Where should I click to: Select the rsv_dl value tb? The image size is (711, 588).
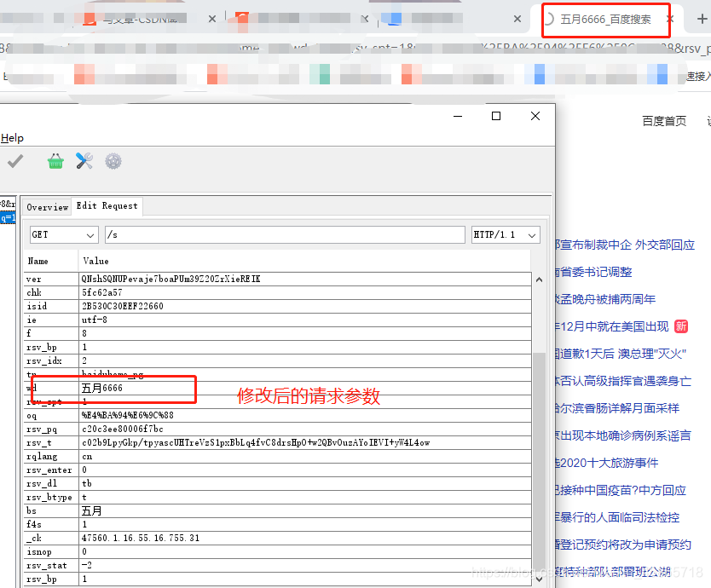click(x=305, y=483)
